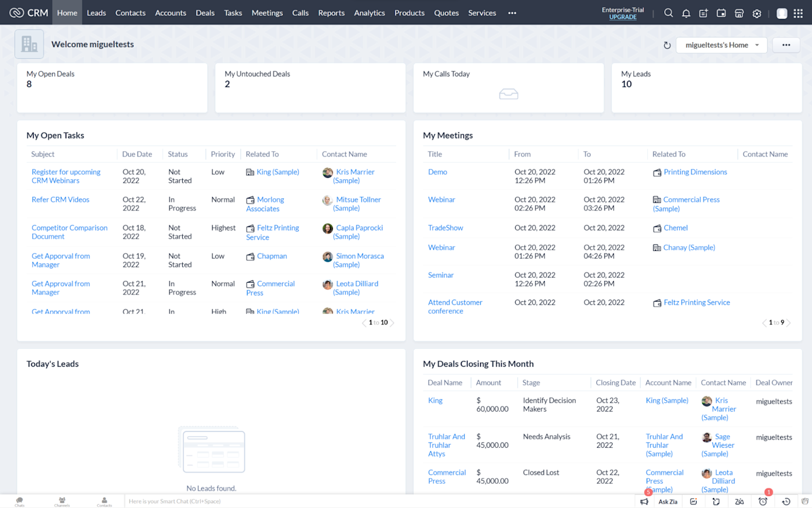Open the TradeShow meeting
Image resolution: width=812 pixels, height=508 pixels.
click(445, 228)
